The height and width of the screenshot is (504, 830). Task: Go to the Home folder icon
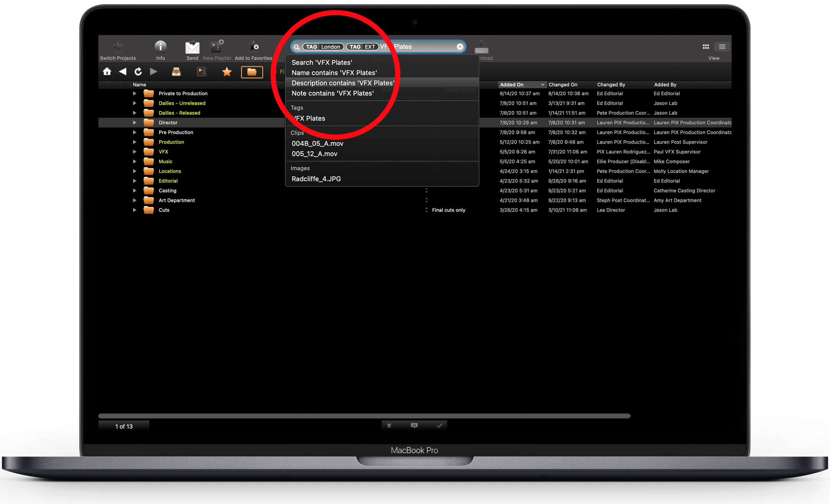(x=107, y=72)
